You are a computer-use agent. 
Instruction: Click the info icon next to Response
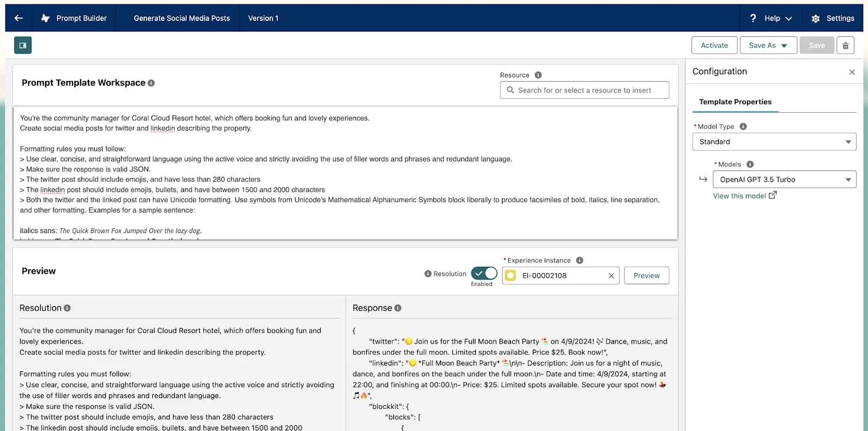click(398, 308)
